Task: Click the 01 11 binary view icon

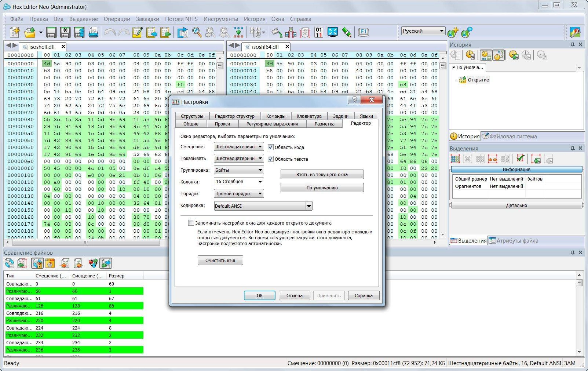Action: point(319,32)
